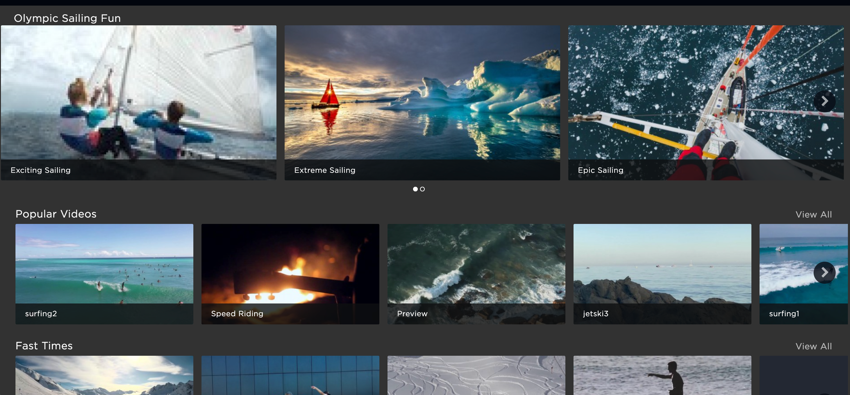The height and width of the screenshot is (395, 850).
Task: Click the next arrow on Olympic Sailing carousel
Action: (x=824, y=101)
